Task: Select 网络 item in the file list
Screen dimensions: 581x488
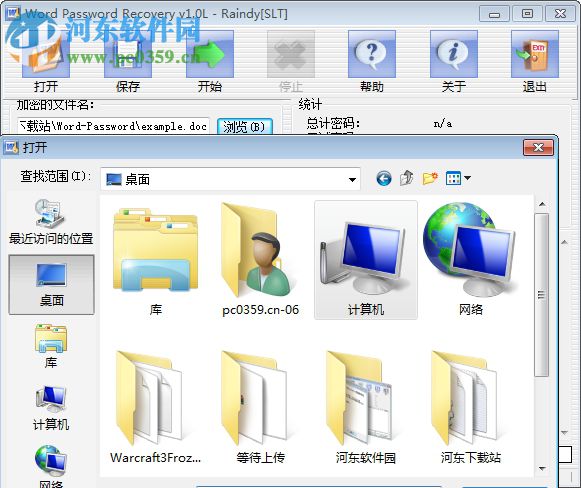Action: click(471, 260)
